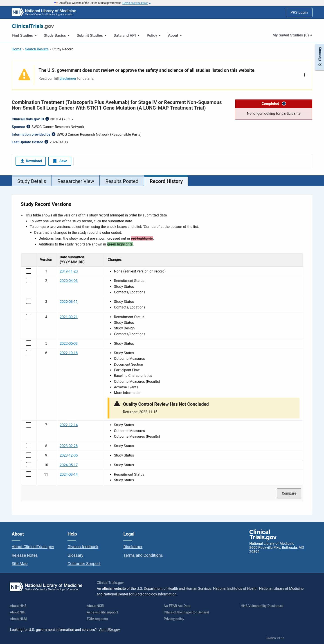Open the footer Glossary link
Screen dimensions: 324x644
(x=76, y=555)
